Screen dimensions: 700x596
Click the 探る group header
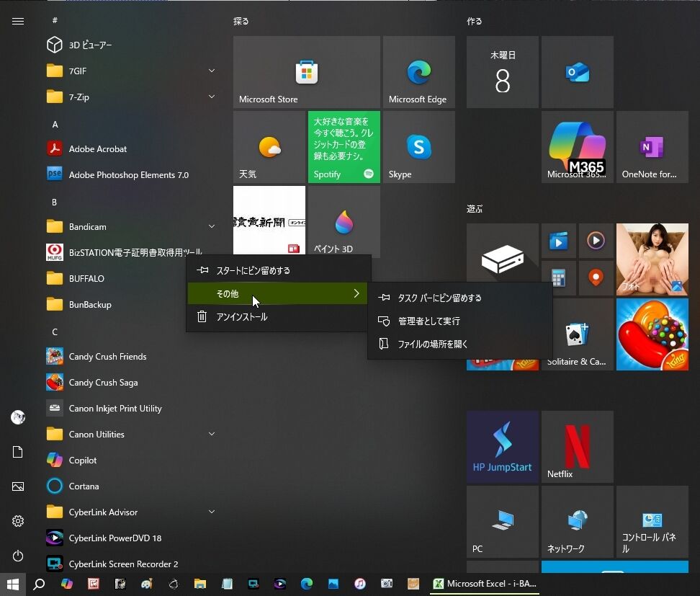click(x=241, y=21)
